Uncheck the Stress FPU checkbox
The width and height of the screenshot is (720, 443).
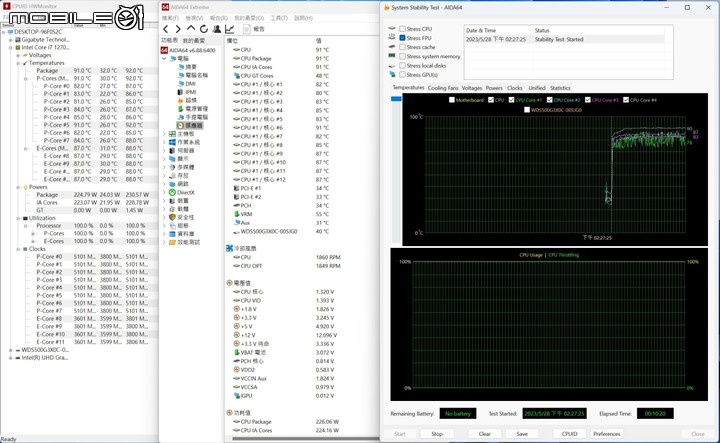coord(402,38)
